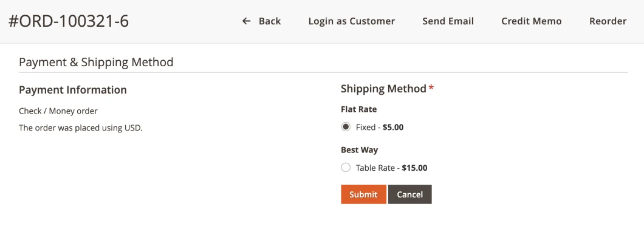Click the Best Way carrier title
The image size is (644, 226).
(360, 150)
